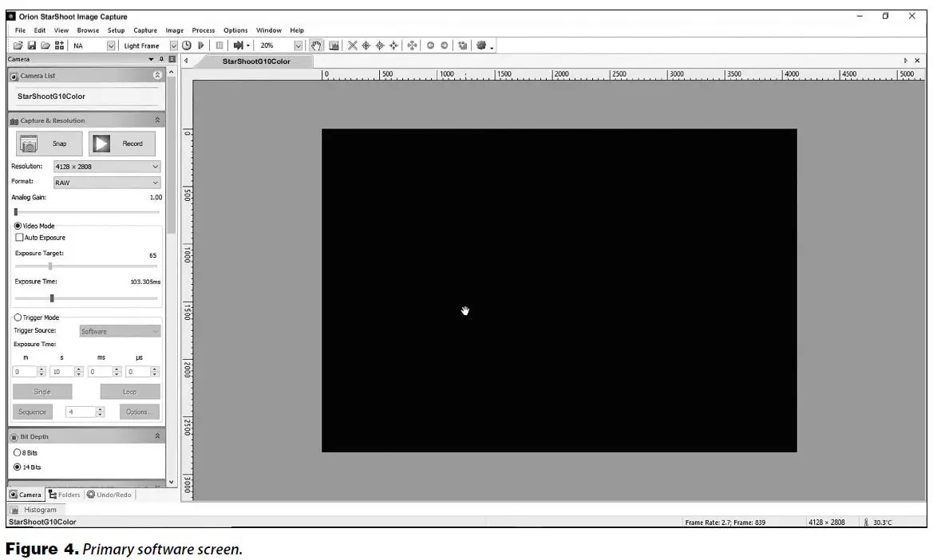Open the Trigger Source Software dropdown
Viewport: 937px width, 560px height.
120,331
